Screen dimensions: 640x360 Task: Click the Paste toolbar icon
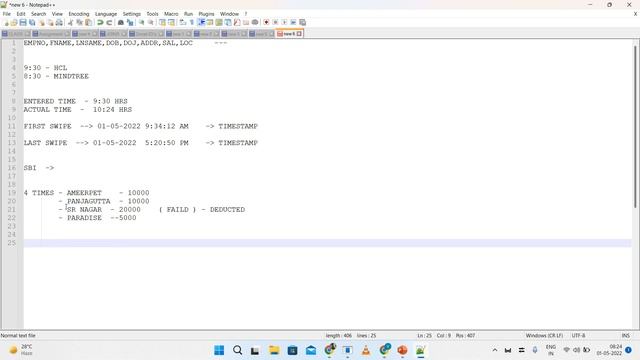[x=88, y=22]
